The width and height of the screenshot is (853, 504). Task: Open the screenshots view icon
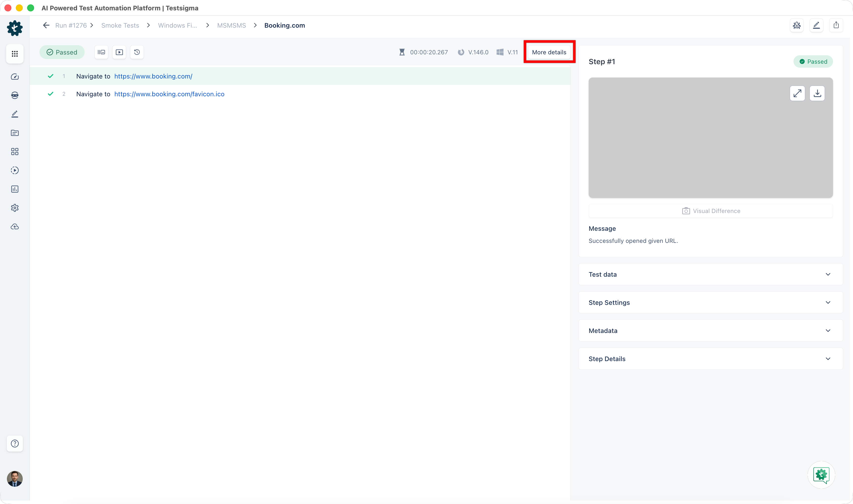[101, 52]
